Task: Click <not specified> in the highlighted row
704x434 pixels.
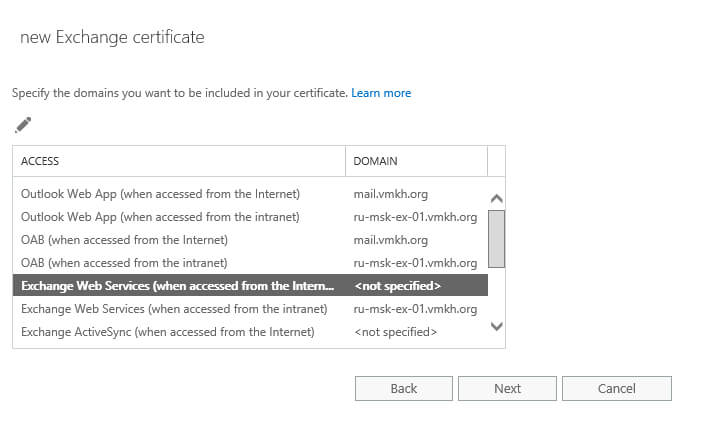Action: (397, 285)
